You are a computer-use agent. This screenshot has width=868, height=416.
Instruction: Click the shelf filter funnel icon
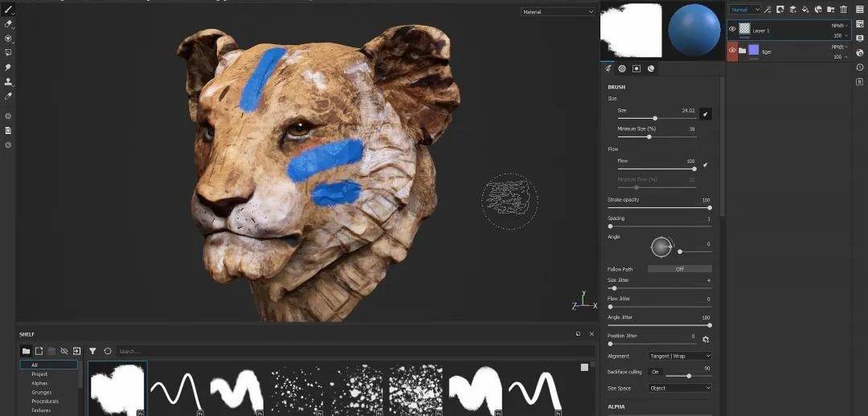pos(92,351)
